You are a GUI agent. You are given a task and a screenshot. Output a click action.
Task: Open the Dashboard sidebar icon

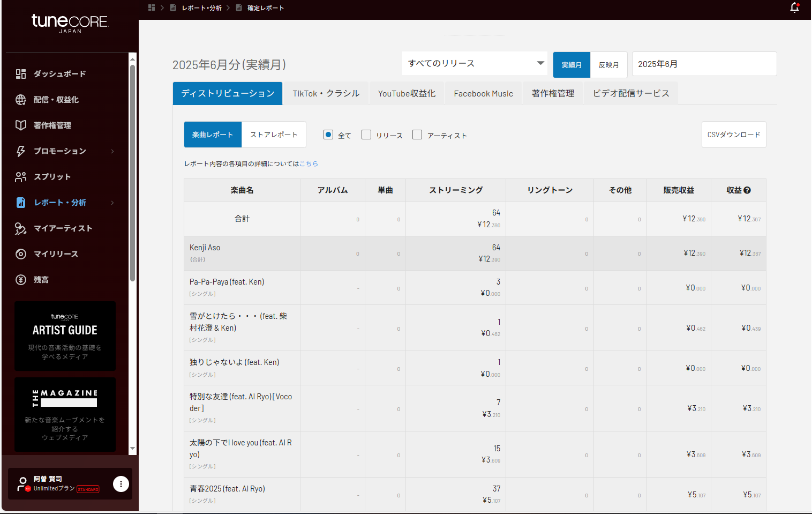click(x=21, y=74)
